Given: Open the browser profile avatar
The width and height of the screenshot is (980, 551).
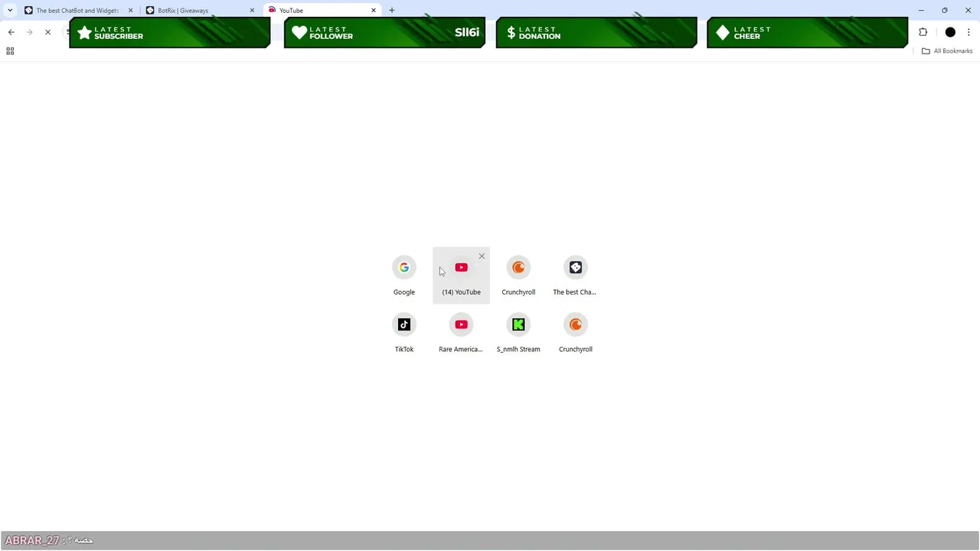Looking at the screenshot, I should click(x=950, y=32).
